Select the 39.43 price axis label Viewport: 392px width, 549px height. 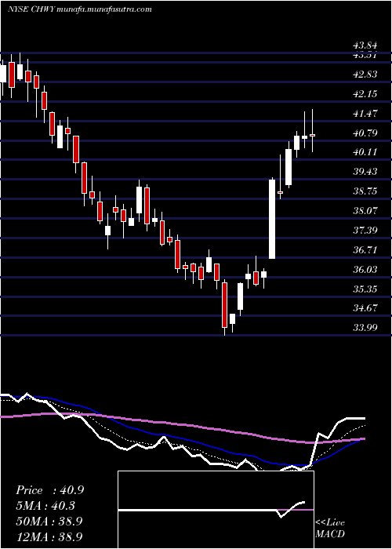tap(365, 172)
